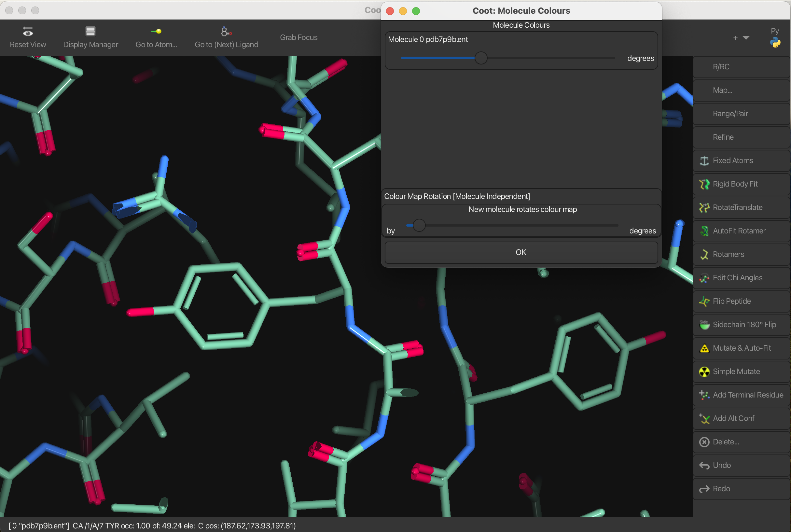The width and height of the screenshot is (791, 532).
Task: Expand the toolbar dropdown arrow
Action: pyautogui.click(x=746, y=38)
